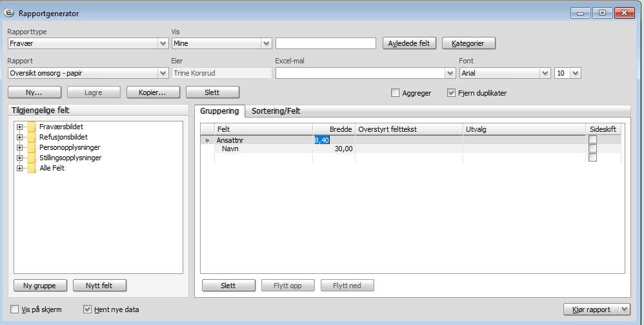Click the Bredde cell showing 8,40

[x=334, y=140]
